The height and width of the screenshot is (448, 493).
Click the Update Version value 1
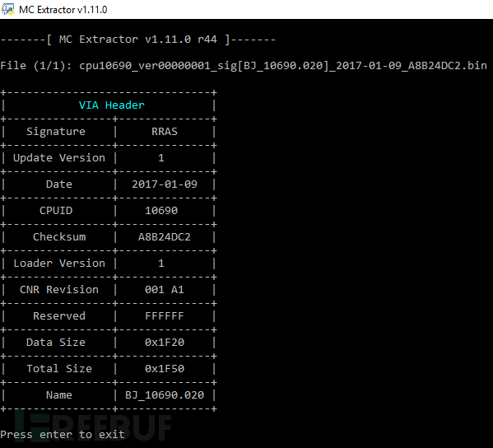(x=161, y=158)
